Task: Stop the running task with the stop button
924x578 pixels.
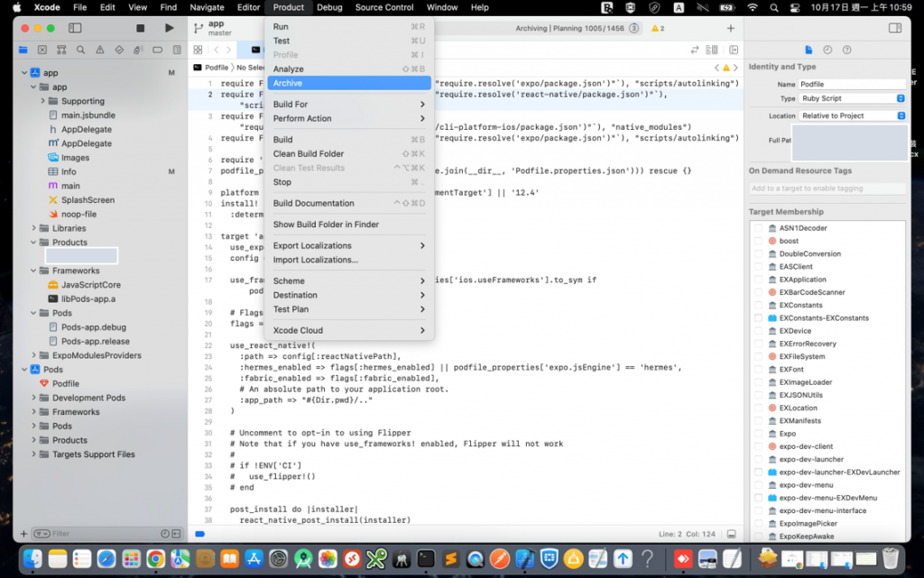Action: [x=140, y=28]
